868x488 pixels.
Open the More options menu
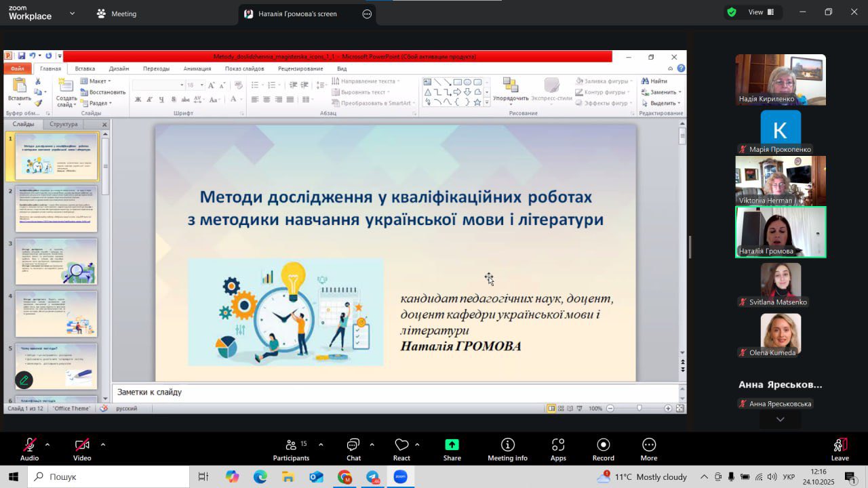pos(649,448)
